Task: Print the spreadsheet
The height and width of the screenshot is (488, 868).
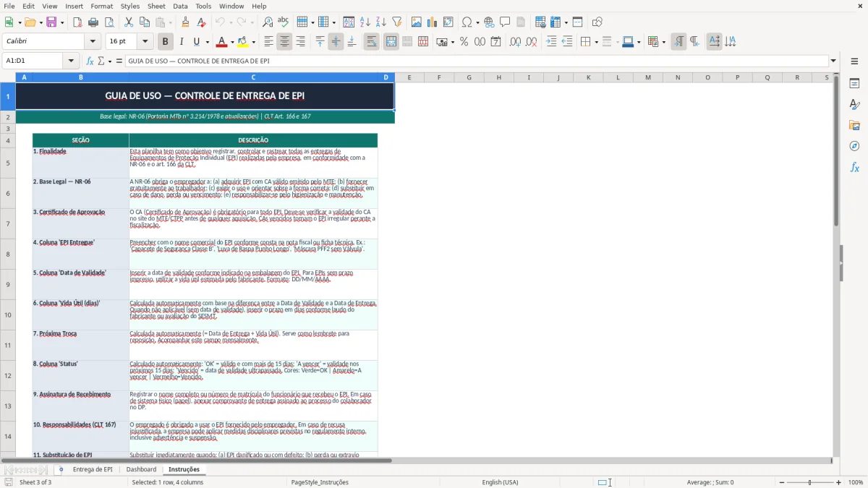Action: point(93,22)
